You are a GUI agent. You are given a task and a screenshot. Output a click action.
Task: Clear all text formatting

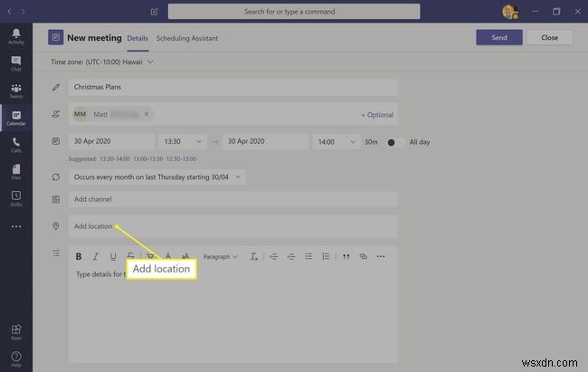(x=254, y=256)
